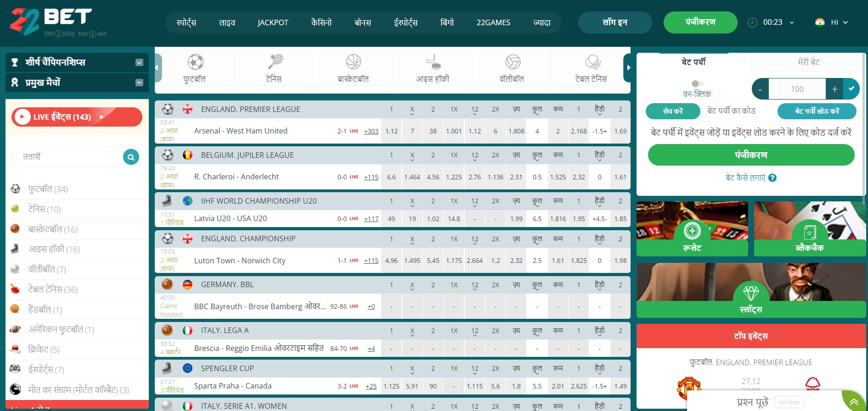
Task: Open the Blackjack game tile
Action: (x=810, y=229)
